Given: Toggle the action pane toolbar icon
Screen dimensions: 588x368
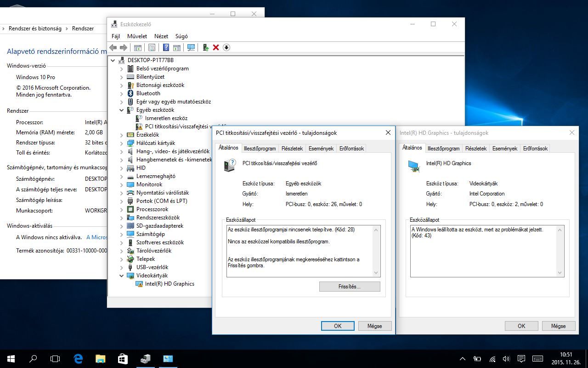Looking at the screenshot, I should pyautogui.click(x=176, y=47).
